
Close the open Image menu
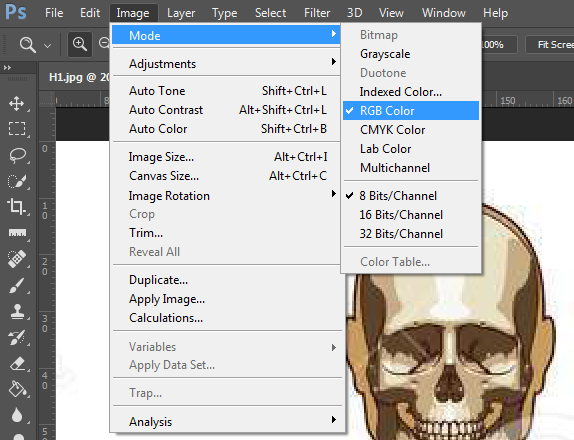pos(133,13)
